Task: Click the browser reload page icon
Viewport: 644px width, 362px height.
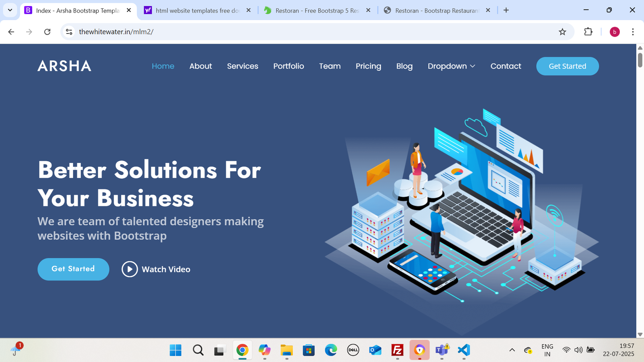Action: pyautogui.click(x=47, y=32)
